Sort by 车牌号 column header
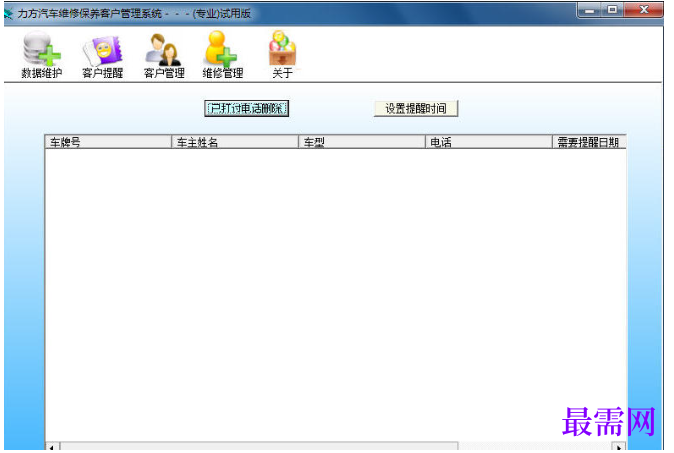Screen dimensions: 674x453 [108, 142]
